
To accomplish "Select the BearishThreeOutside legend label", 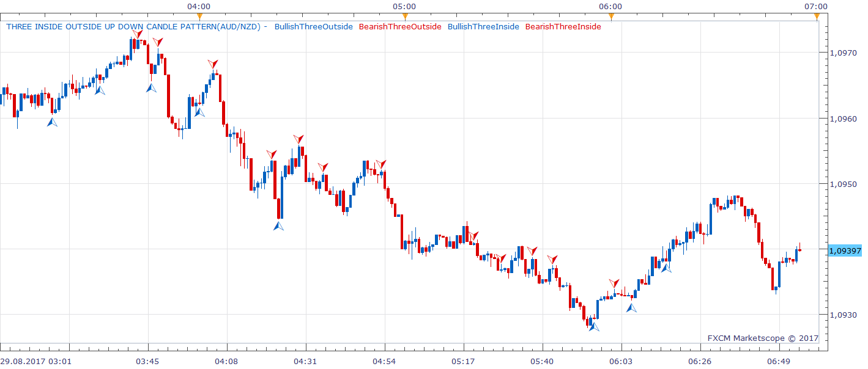I will [x=400, y=27].
